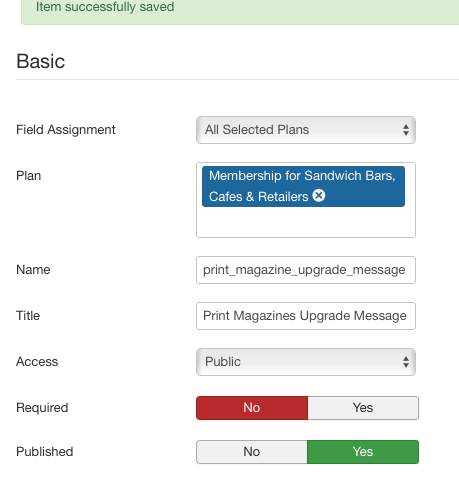Click the Basic section heading
The height and width of the screenshot is (479, 459).
point(41,61)
